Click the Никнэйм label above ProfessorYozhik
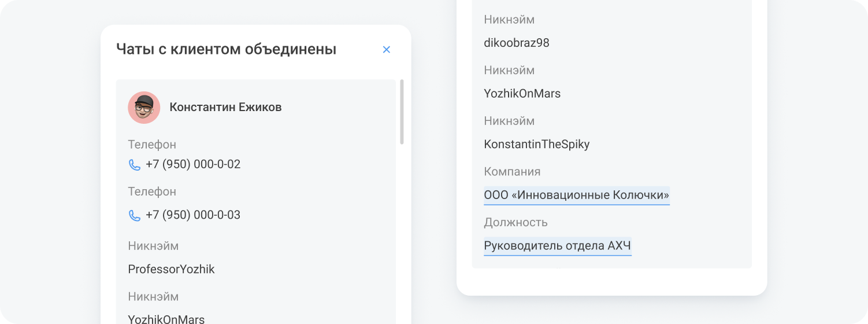 153,246
